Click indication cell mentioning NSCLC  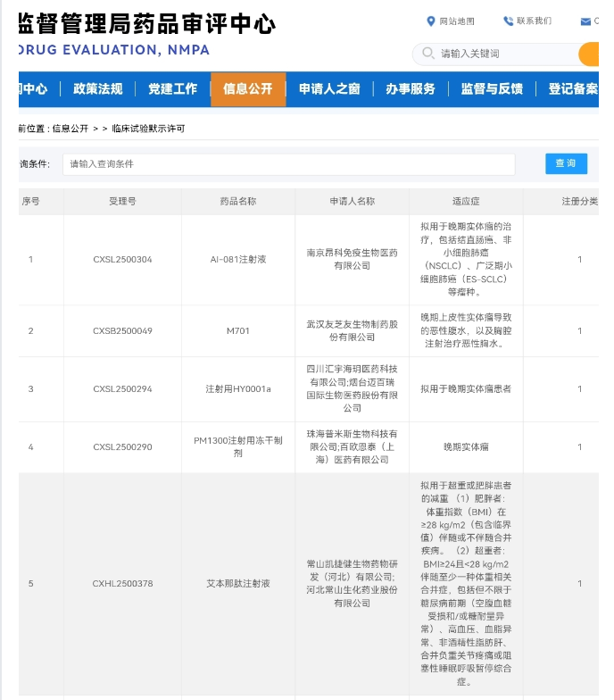(466, 259)
